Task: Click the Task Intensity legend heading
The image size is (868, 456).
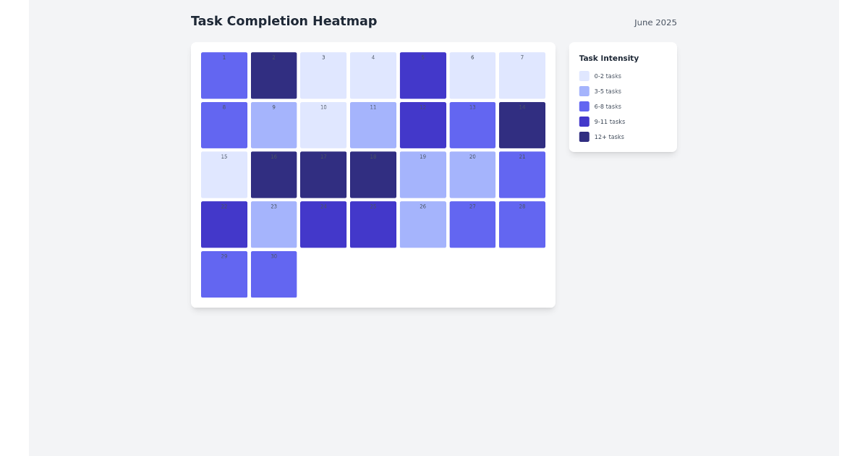Action: tap(608, 58)
